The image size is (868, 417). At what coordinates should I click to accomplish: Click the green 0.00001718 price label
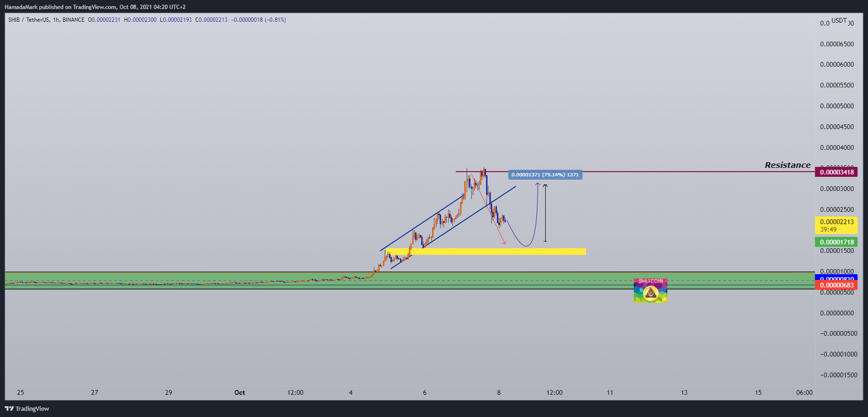click(836, 242)
